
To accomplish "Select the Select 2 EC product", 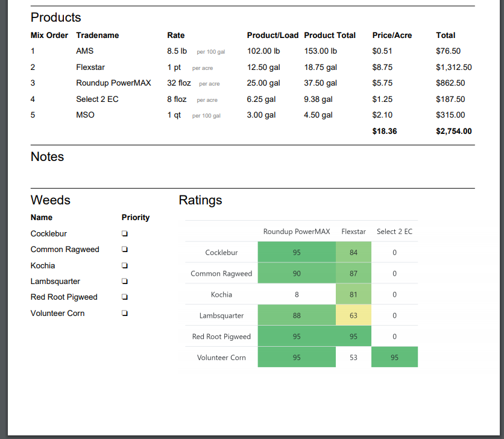I will pos(97,99).
